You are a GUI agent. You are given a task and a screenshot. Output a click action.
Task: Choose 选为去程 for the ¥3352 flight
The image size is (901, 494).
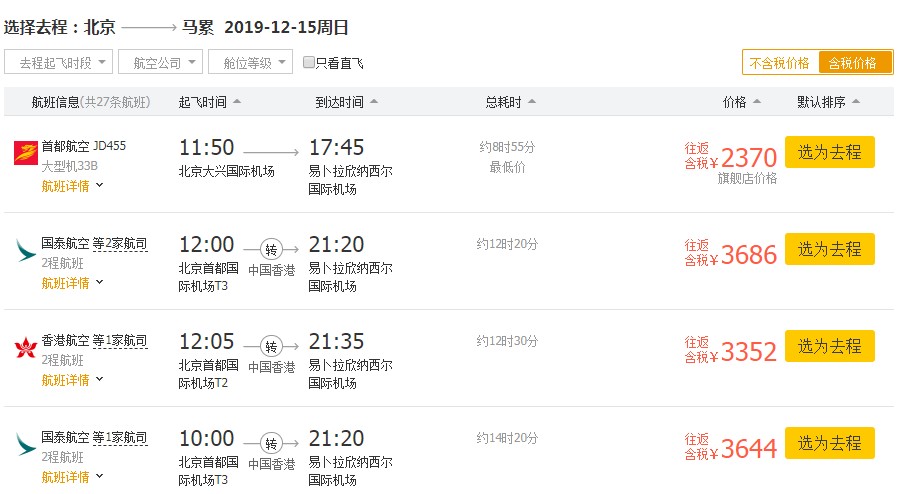coord(829,346)
